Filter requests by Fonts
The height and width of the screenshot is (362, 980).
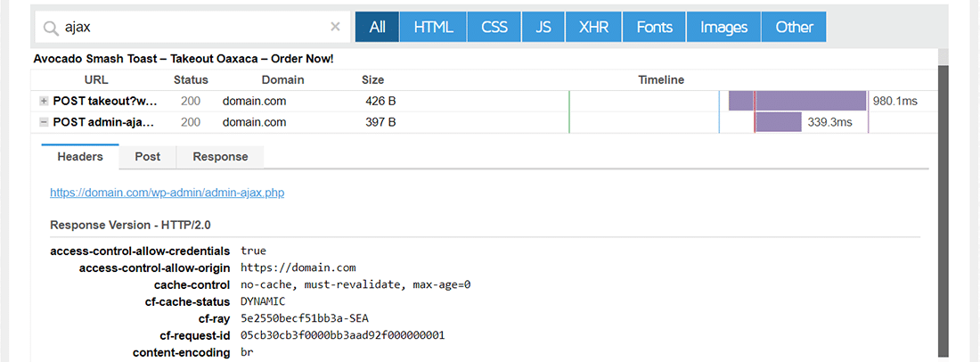click(x=654, y=27)
